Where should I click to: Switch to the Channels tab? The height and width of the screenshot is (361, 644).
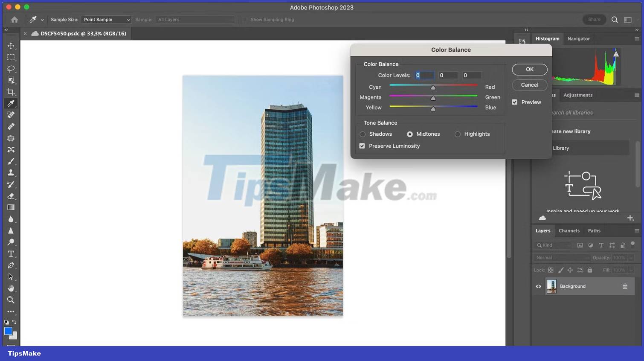pos(569,230)
